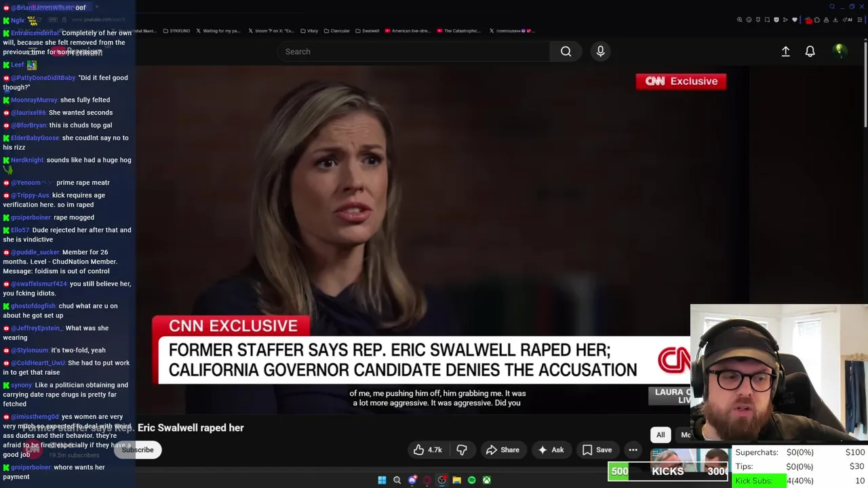Click the heart icon in browser toolbar

click(795, 20)
